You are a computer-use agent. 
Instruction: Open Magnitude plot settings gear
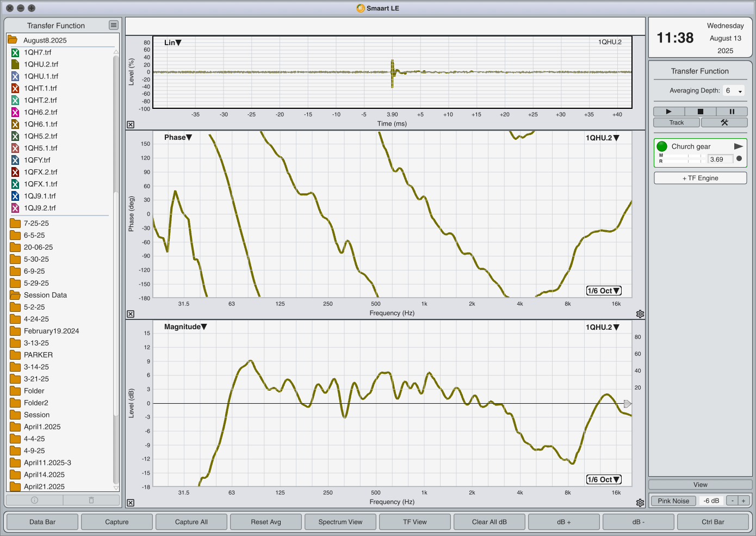point(640,503)
